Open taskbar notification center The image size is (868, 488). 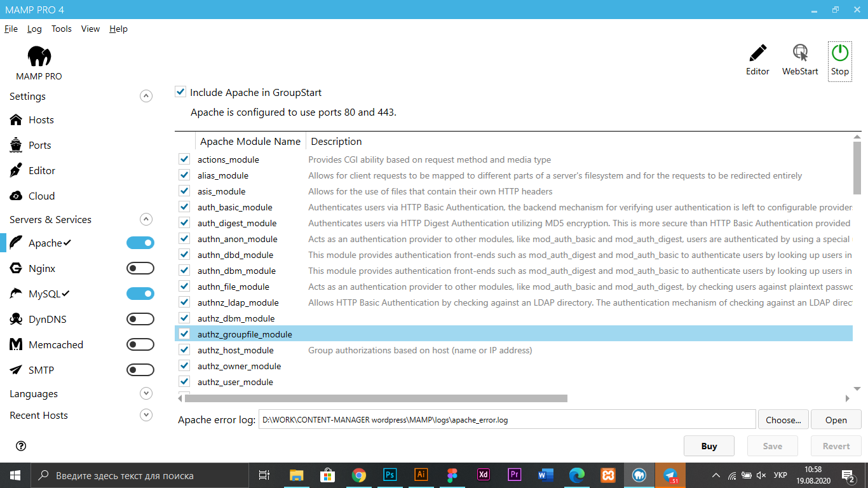848,475
